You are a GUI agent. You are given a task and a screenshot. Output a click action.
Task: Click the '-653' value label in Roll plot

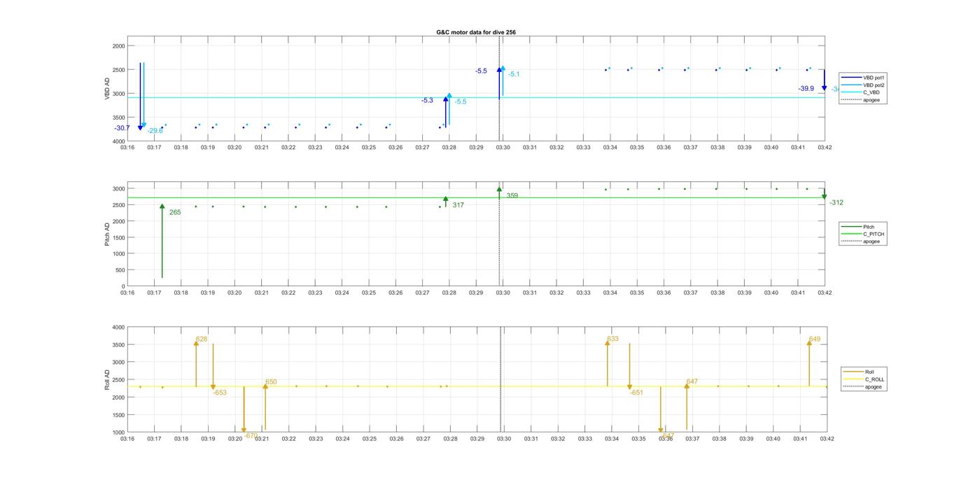click(x=220, y=393)
